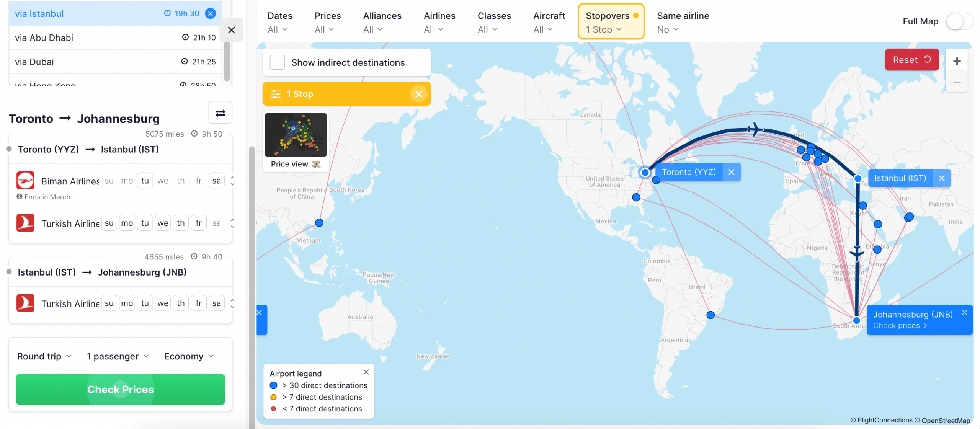Screen dimensions: 980x429
Task: Click the map zoom in plus button
Action: click(x=957, y=61)
